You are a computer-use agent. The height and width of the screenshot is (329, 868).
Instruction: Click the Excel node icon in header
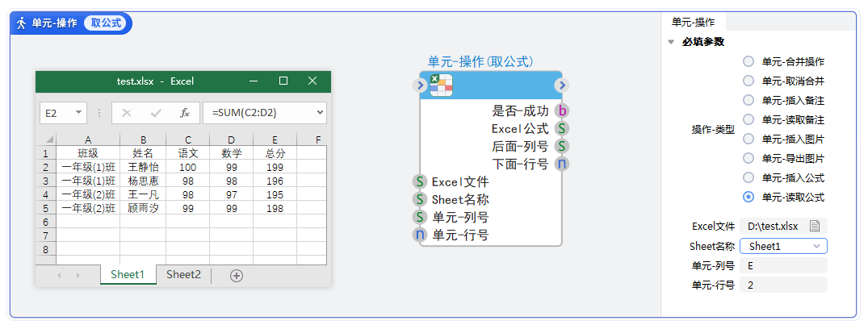point(441,85)
